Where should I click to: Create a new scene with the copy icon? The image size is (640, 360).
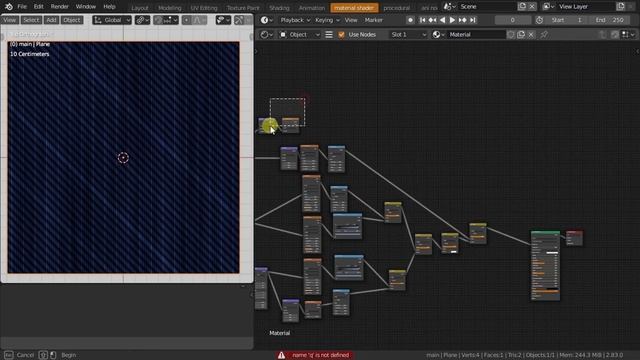[522, 7]
